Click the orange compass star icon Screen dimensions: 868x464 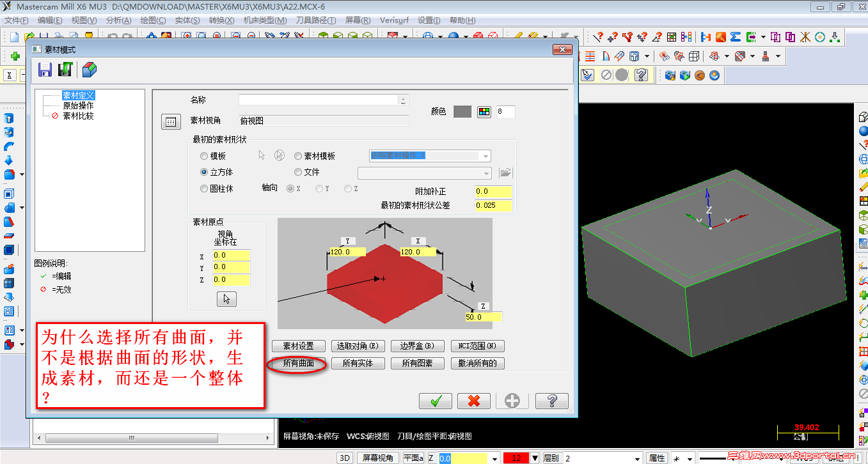[x=805, y=37]
